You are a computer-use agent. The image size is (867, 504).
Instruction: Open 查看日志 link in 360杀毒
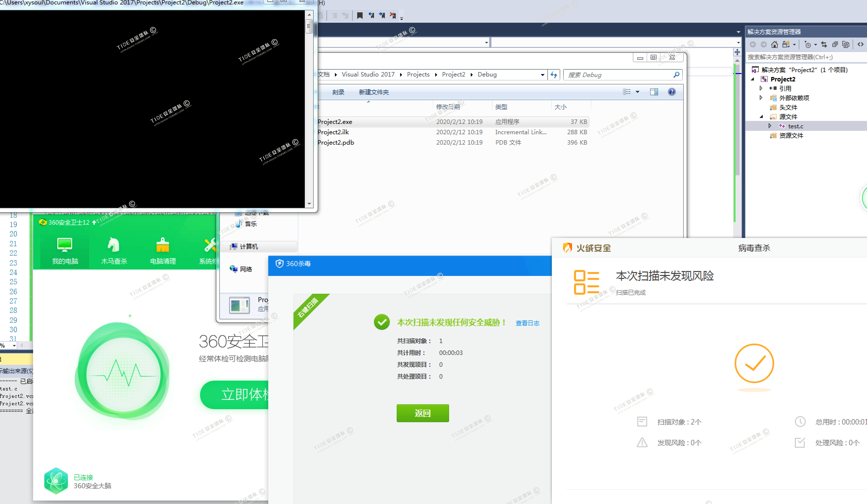click(527, 323)
